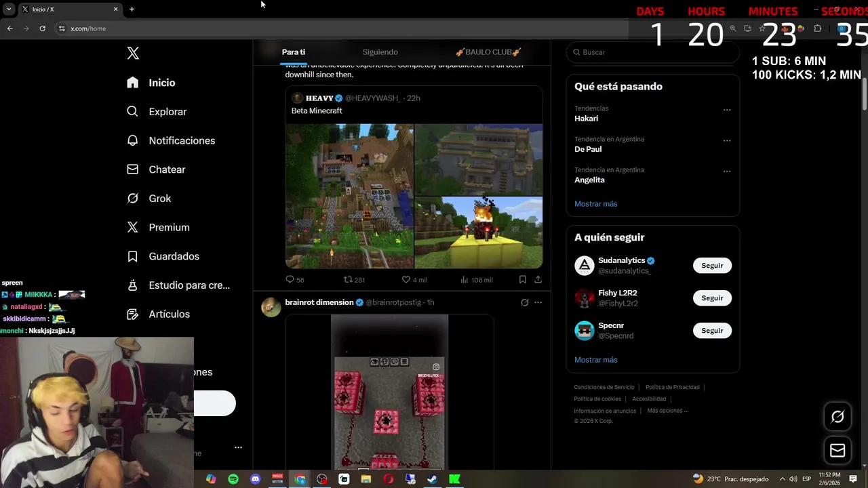Follow Sudanalytics with Seguir button

(x=712, y=266)
